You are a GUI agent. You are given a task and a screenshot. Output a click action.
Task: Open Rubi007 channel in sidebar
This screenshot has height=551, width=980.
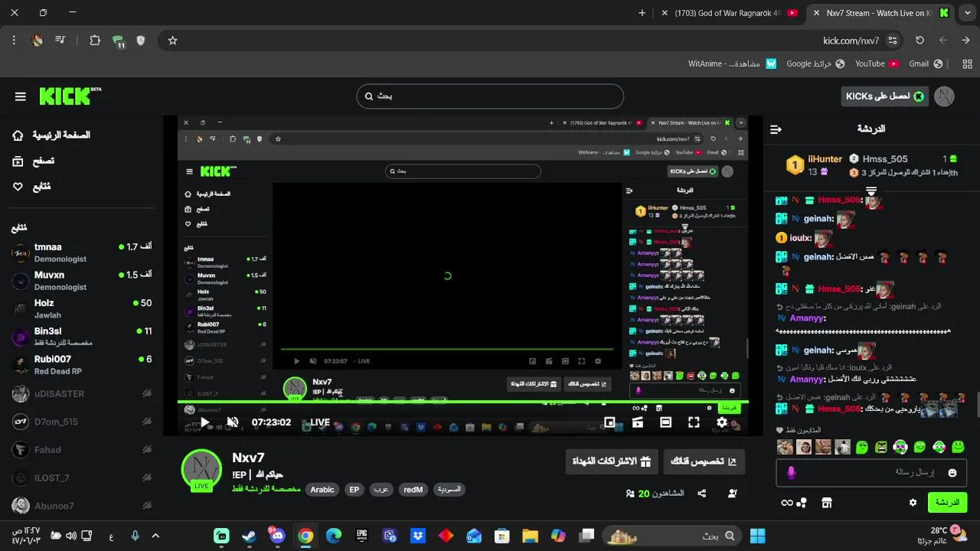(x=81, y=365)
